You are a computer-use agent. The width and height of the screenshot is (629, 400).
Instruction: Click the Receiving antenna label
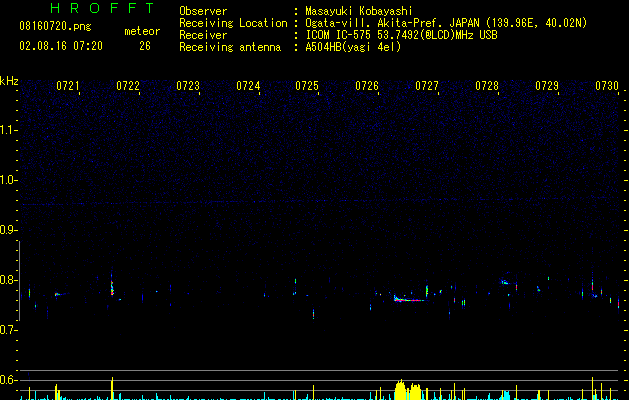click(x=230, y=47)
